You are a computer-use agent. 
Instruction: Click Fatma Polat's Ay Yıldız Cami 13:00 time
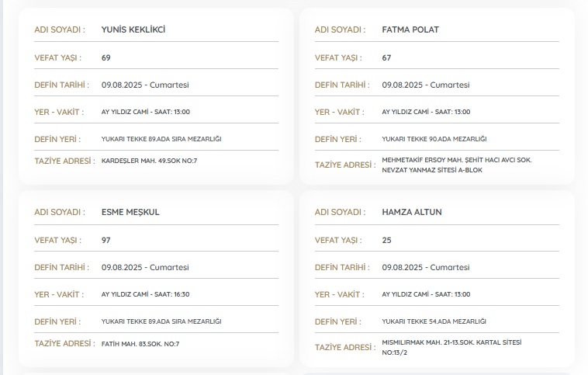pyautogui.click(x=426, y=112)
